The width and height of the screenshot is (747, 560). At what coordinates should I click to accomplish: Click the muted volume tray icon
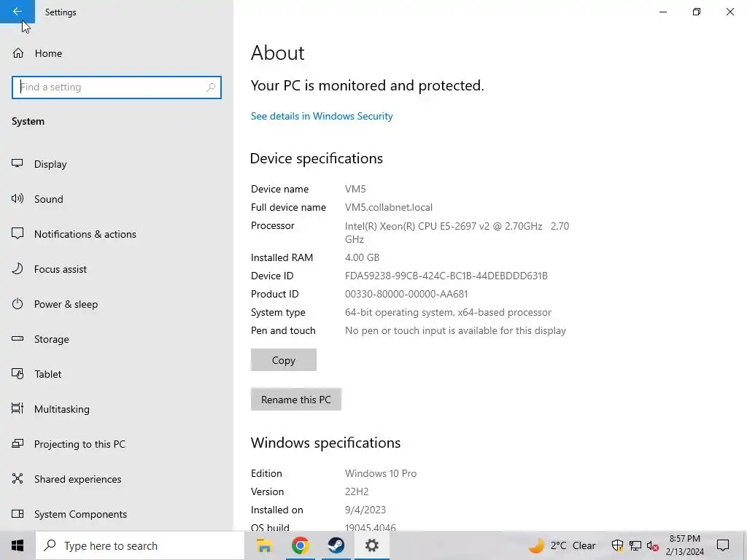pos(653,545)
